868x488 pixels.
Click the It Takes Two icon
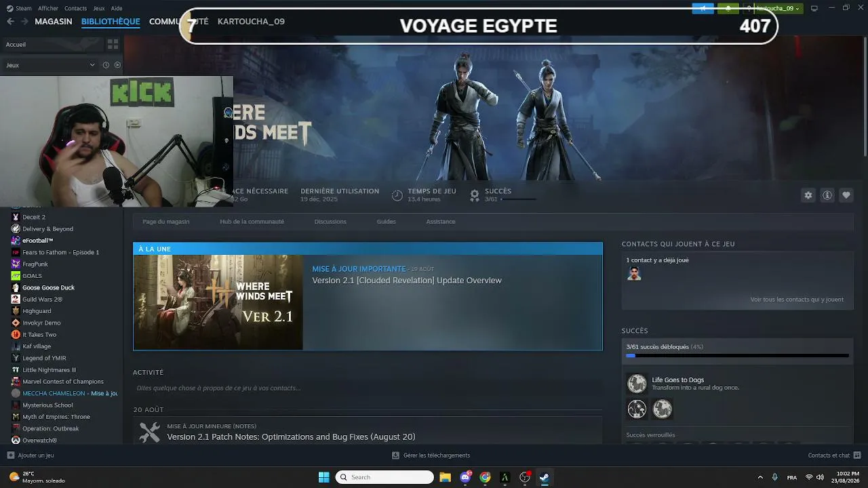click(16, 335)
